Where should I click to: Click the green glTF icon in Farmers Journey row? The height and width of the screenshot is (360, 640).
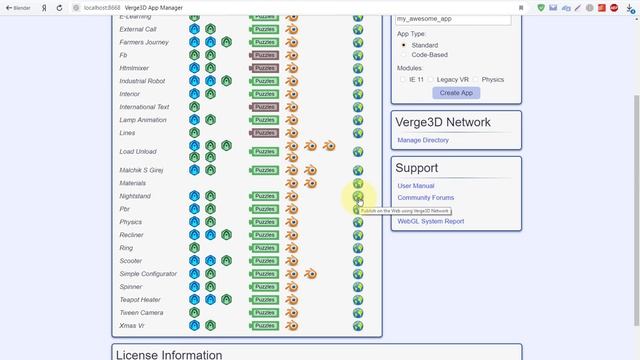pos(226,42)
